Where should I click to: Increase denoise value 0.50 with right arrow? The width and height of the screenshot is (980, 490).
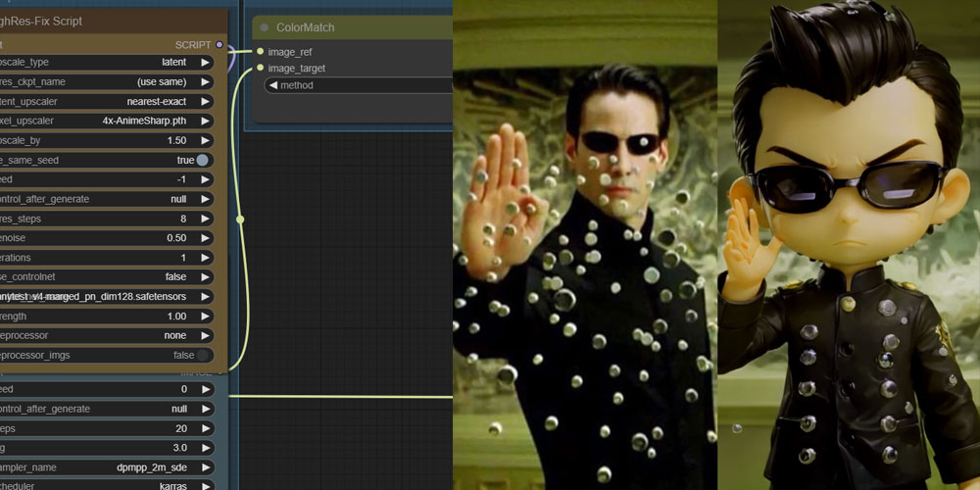click(205, 238)
